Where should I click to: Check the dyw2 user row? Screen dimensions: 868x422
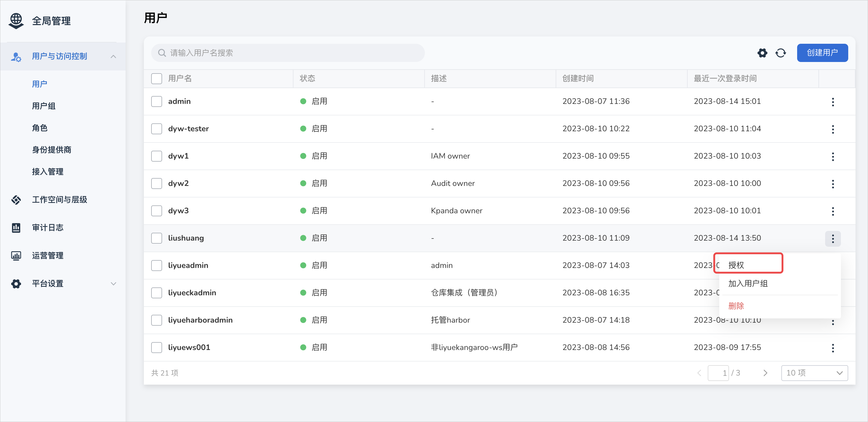156,184
